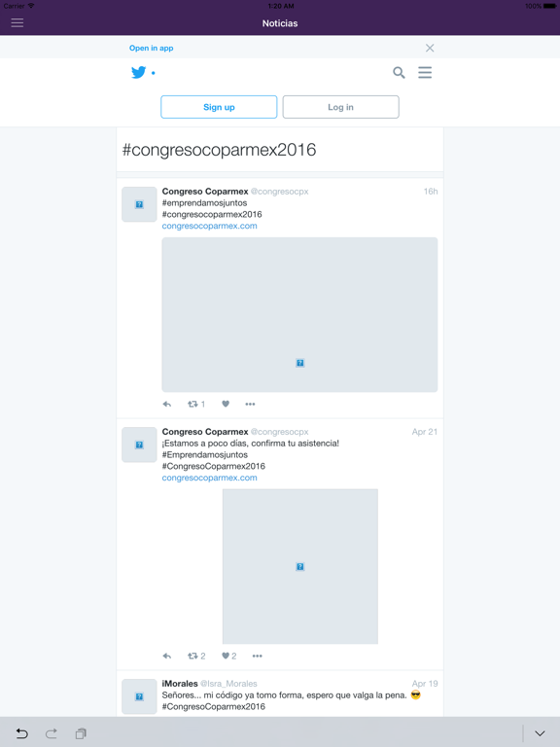
Task: Tap #Emprendamosjuntos hashtag in Apr 21 tweet
Action: pyautogui.click(x=205, y=455)
